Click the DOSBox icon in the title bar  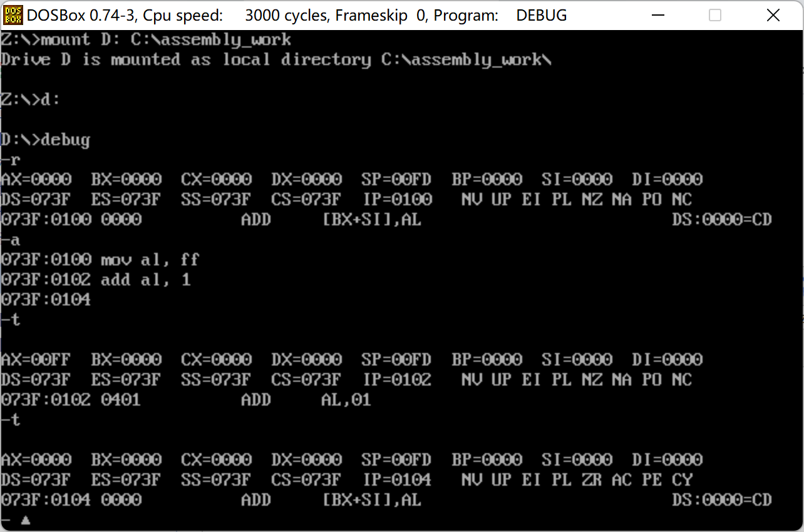tap(13, 15)
